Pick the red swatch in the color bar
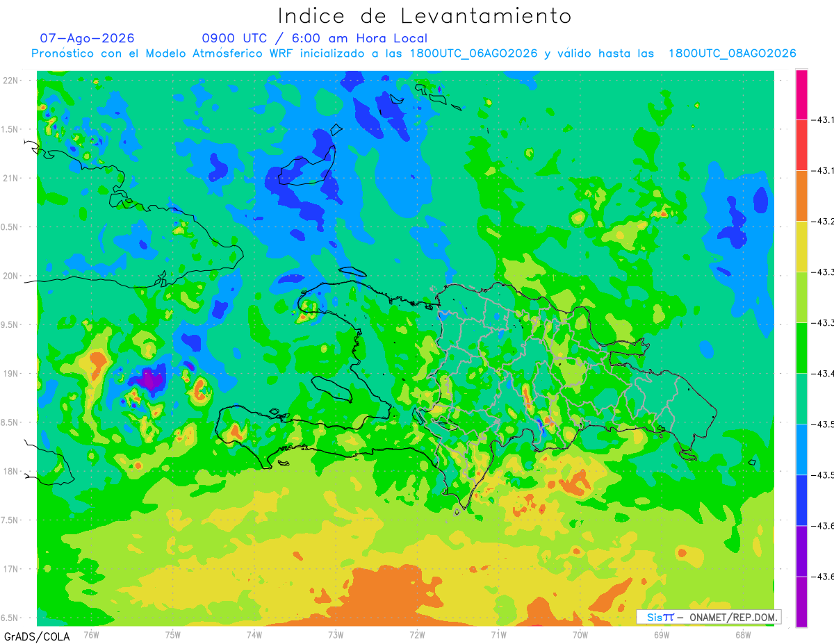The height and width of the screenshot is (644, 834). pyautogui.click(x=801, y=145)
